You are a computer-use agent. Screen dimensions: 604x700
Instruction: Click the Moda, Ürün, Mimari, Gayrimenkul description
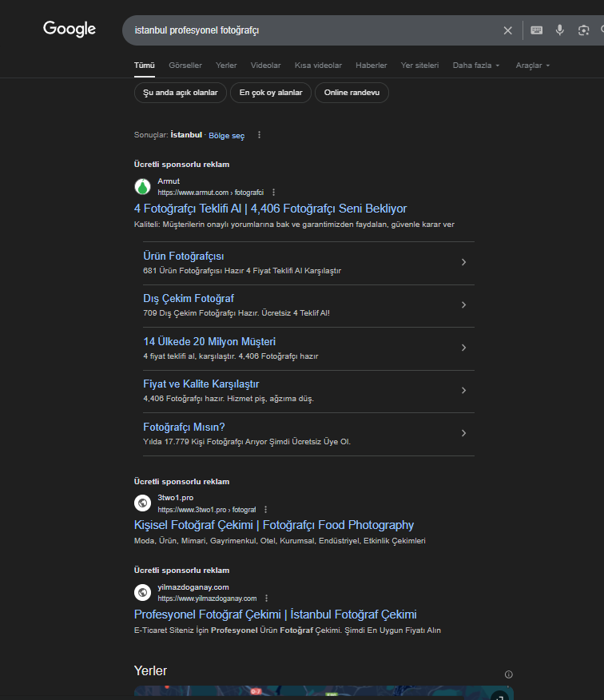280,541
